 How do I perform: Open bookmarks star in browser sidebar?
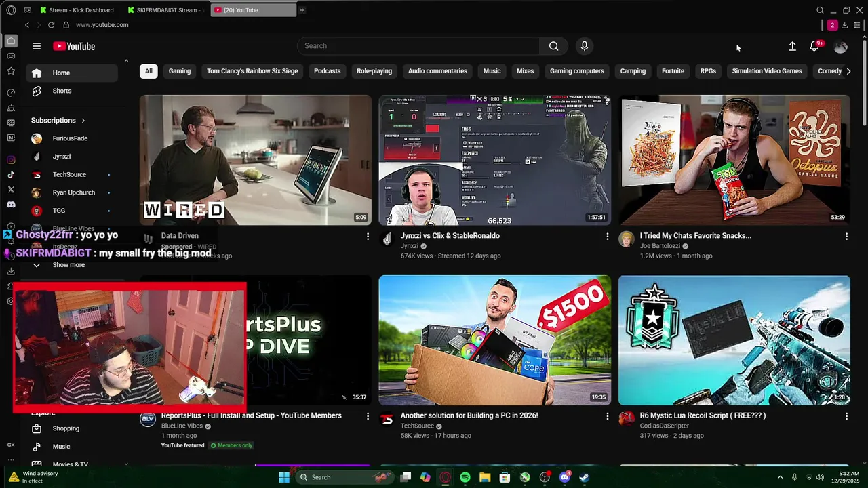[11, 70]
